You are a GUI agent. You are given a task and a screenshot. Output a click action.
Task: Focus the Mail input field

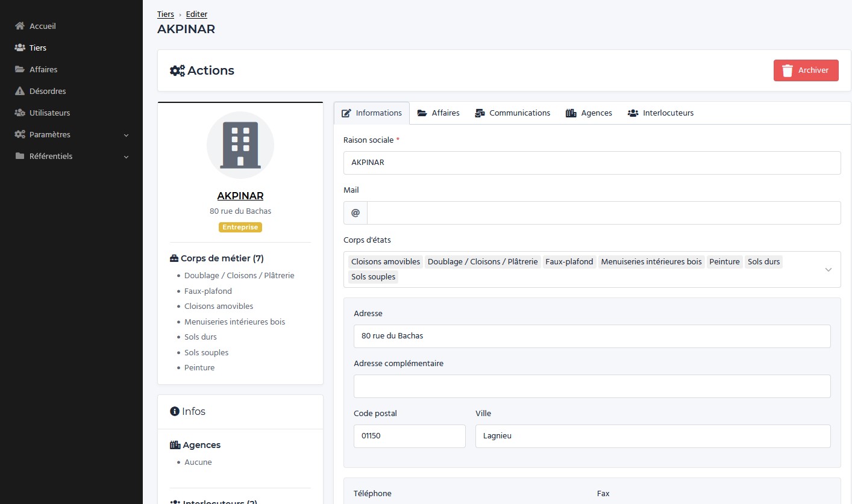pyautogui.click(x=604, y=213)
